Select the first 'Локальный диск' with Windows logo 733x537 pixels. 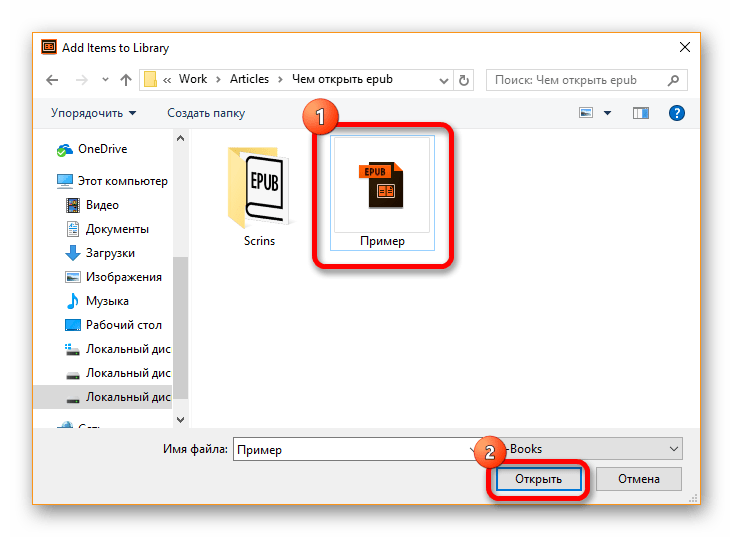coord(118,349)
